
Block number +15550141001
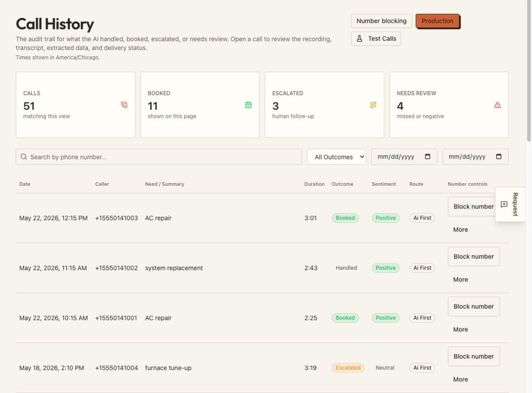point(473,307)
